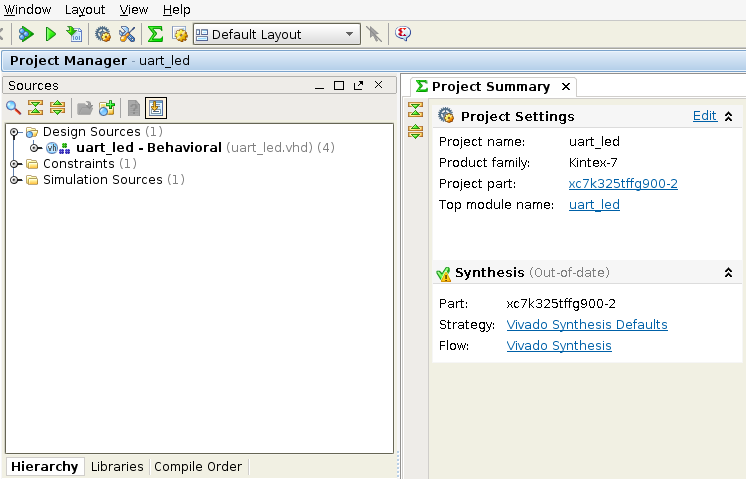The width and height of the screenshot is (746, 479).
Task: Select uart_led - Behavioral in the sources tree
Action: tap(190, 148)
